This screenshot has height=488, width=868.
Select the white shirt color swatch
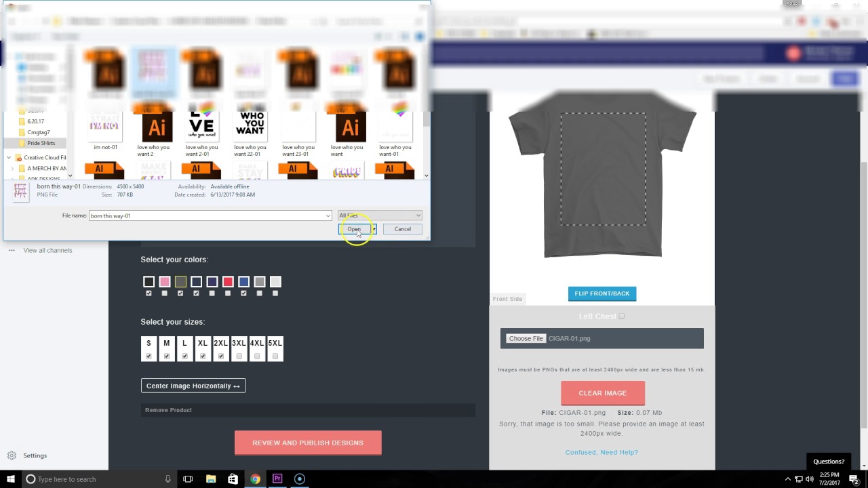click(x=275, y=281)
